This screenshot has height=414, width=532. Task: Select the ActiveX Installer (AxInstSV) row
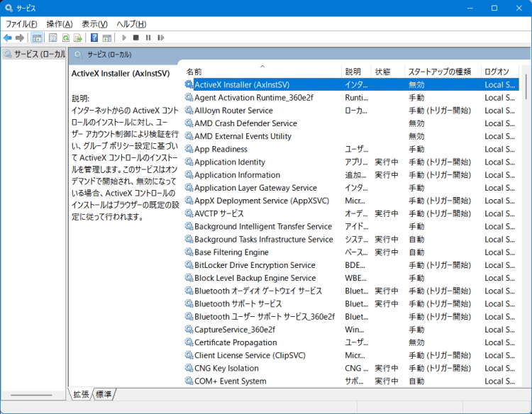coord(352,84)
